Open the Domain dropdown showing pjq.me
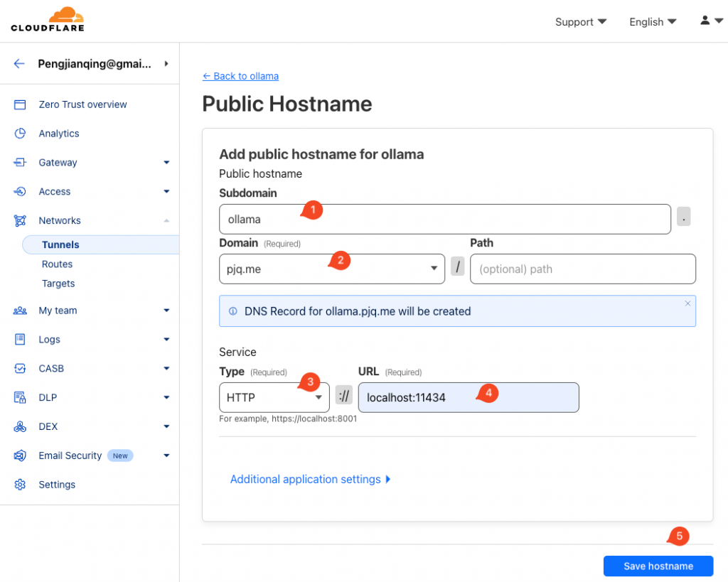The height and width of the screenshot is (582, 728). point(331,269)
